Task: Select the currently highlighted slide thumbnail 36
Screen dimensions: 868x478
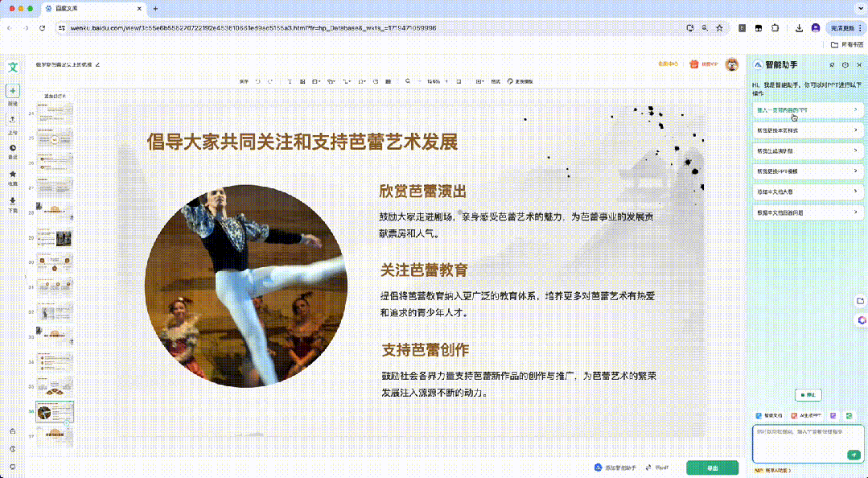Action: [55, 411]
